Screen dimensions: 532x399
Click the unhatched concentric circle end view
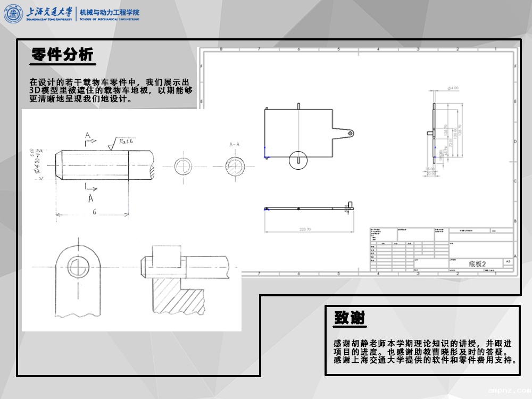coord(185,165)
